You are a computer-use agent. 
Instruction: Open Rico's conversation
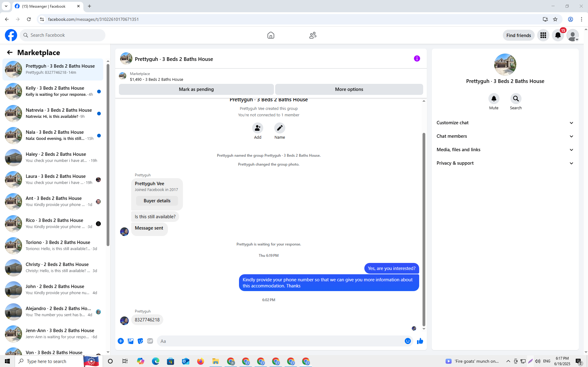(x=53, y=224)
